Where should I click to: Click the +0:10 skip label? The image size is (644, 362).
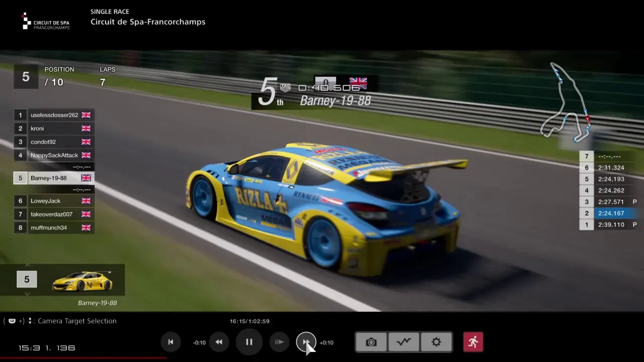(327, 342)
